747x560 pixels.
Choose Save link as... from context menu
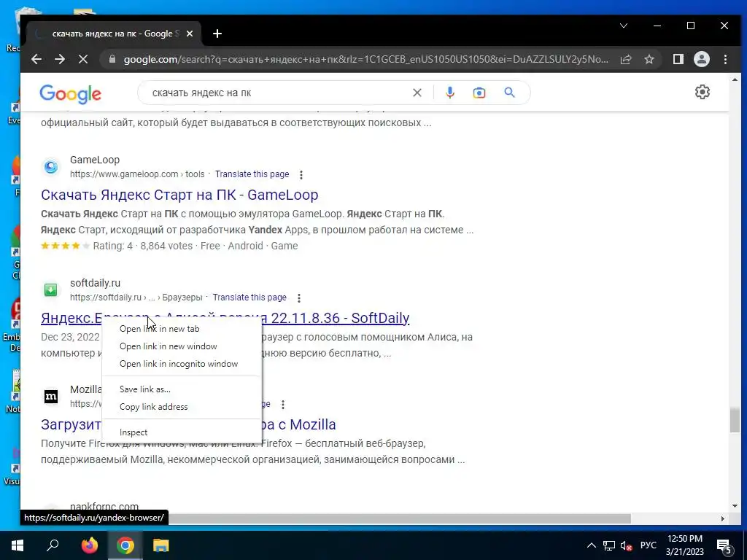[182, 389]
